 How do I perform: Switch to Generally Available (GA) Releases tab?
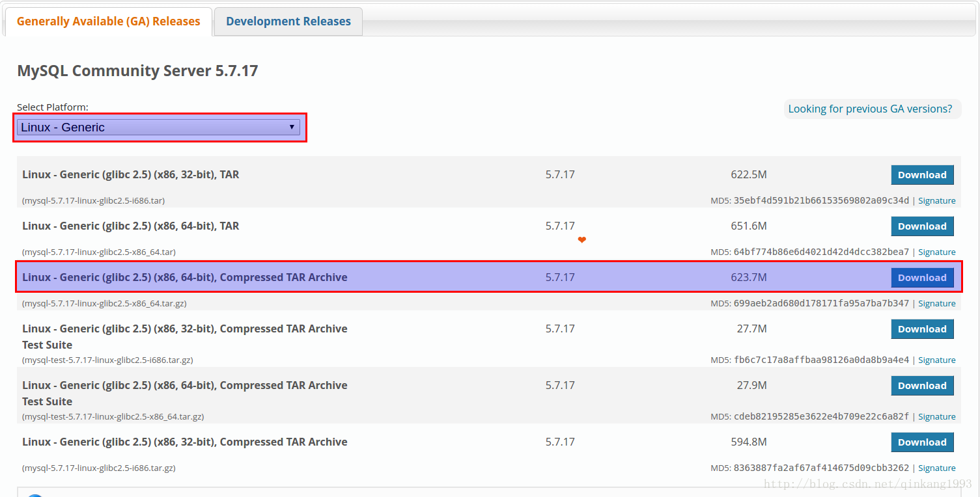tap(108, 21)
